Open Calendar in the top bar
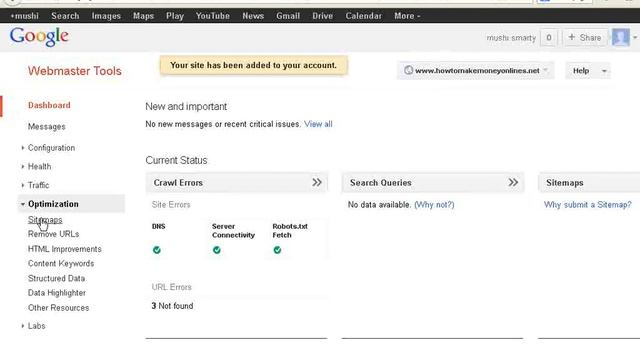 tap(364, 16)
